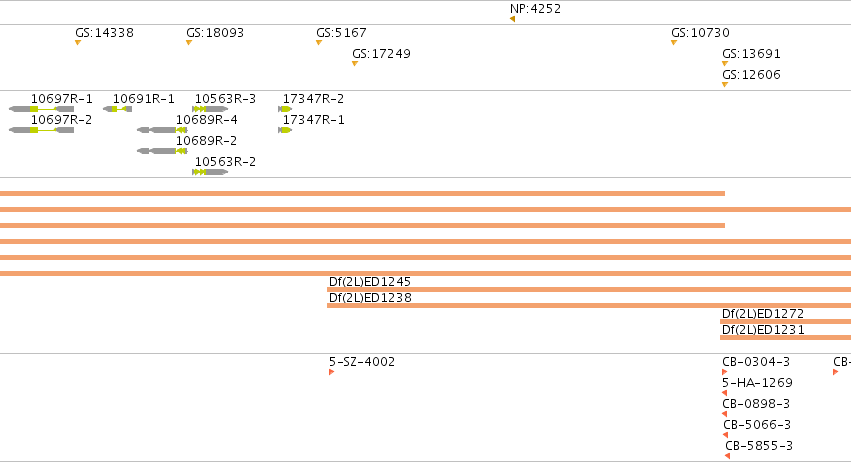851x462 pixels.
Task: Click the Df(2L)ED1245 label text
Action: pyautogui.click(x=370, y=282)
